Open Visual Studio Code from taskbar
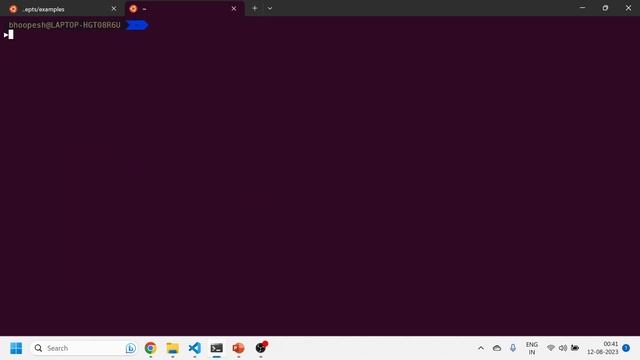Viewport: 640px width, 360px height. (x=195, y=348)
